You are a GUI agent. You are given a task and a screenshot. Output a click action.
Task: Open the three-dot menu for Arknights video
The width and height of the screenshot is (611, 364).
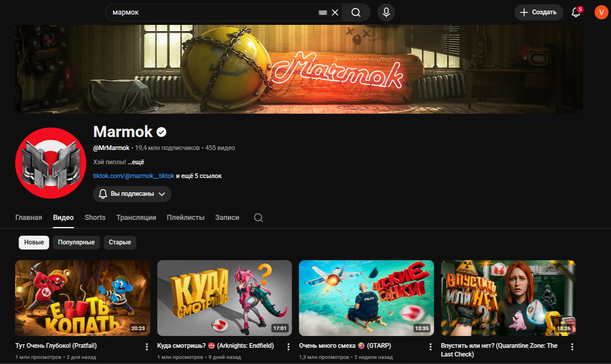[x=289, y=347]
